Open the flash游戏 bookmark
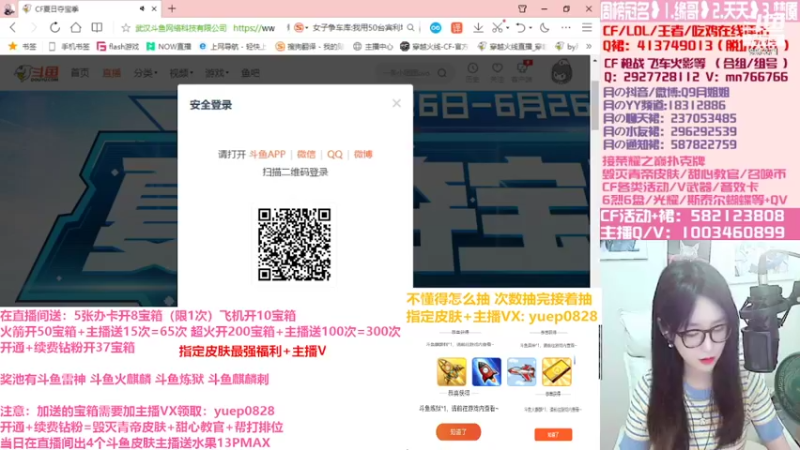Image resolution: width=800 pixels, height=450 pixels. pos(118,46)
